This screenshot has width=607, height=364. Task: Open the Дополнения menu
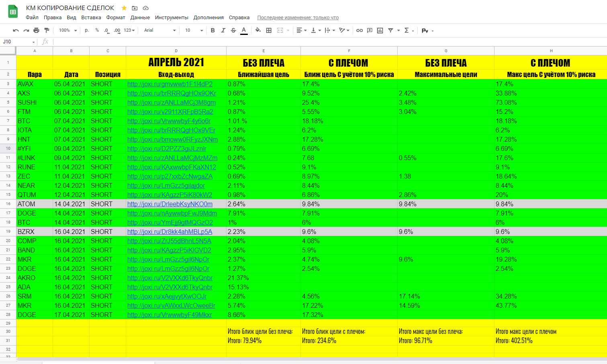point(208,18)
